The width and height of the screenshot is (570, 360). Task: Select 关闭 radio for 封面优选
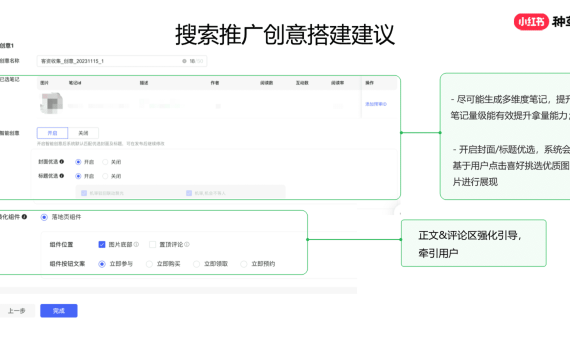point(105,162)
